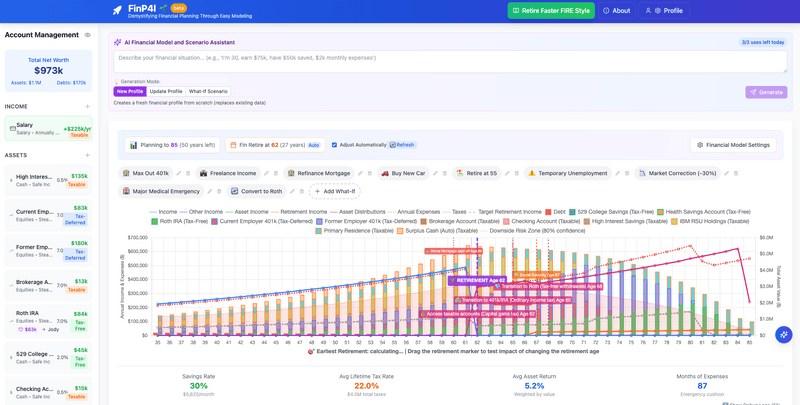
Task: Open the Brokerage asset card
Action: 48,286
